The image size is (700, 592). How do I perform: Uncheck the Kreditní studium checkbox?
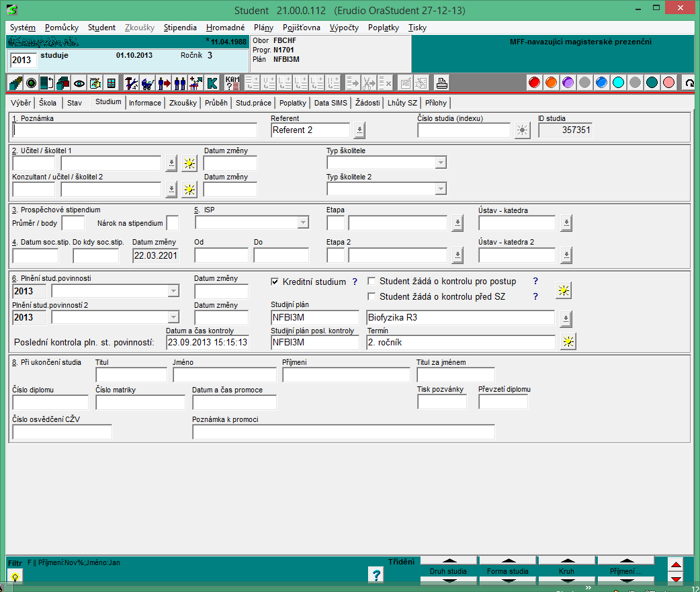click(274, 282)
